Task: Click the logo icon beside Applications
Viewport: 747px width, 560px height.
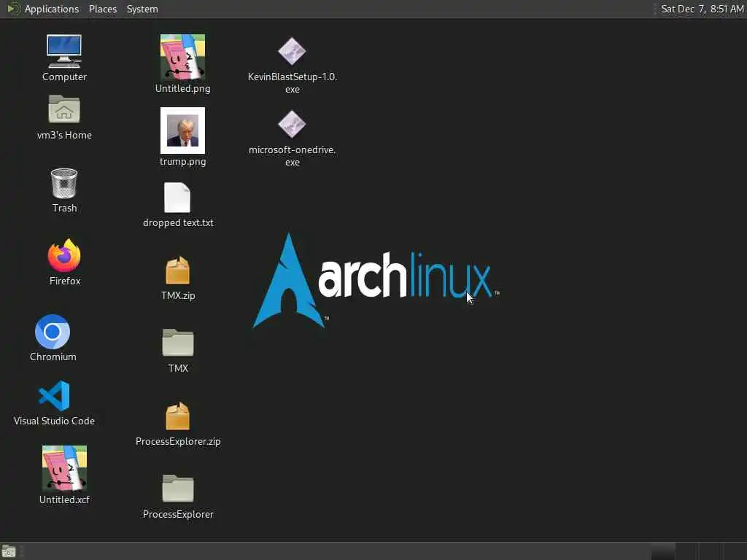Action: click(13, 9)
